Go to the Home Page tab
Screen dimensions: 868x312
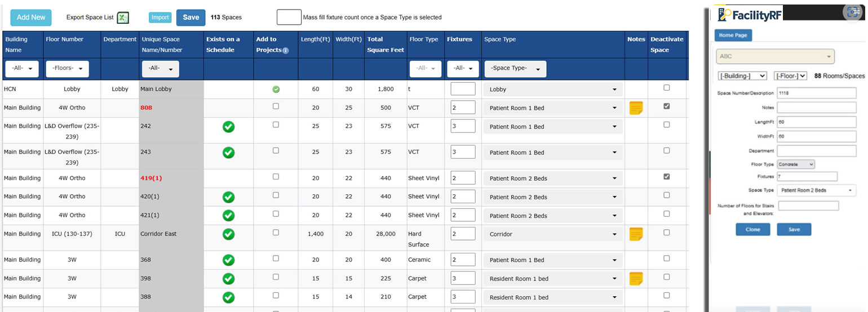[x=733, y=35]
